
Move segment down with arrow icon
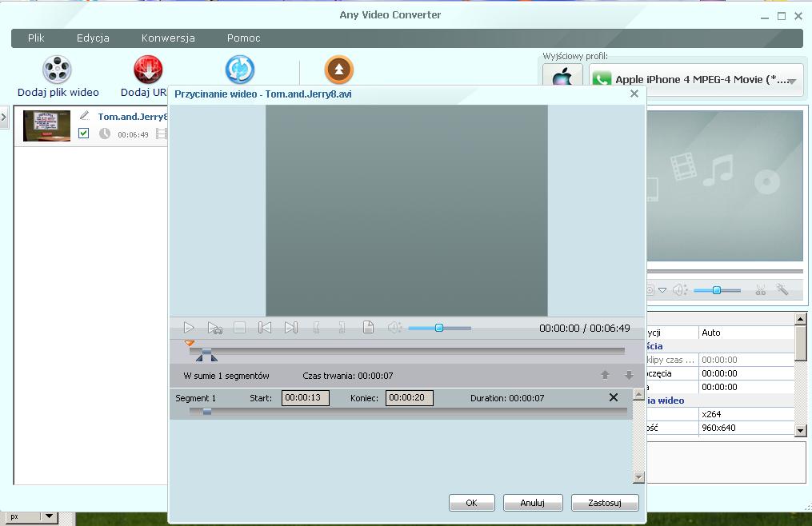(x=629, y=376)
